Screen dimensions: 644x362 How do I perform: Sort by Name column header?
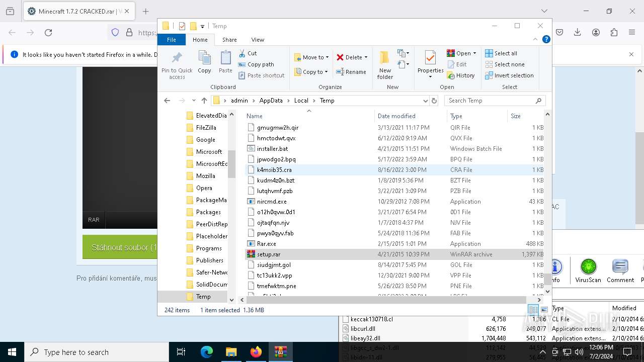[x=309, y=116]
